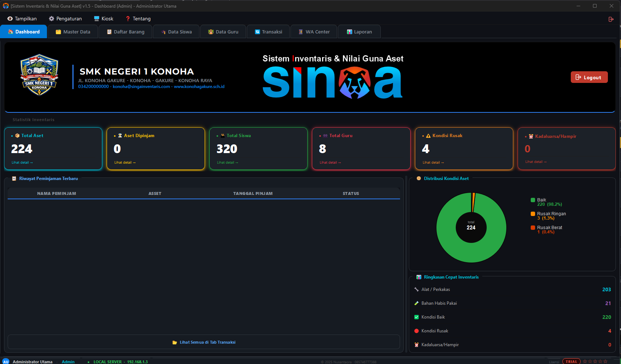Switch to the Transaksi tab
The width and height of the screenshot is (621, 364).
coord(268,32)
